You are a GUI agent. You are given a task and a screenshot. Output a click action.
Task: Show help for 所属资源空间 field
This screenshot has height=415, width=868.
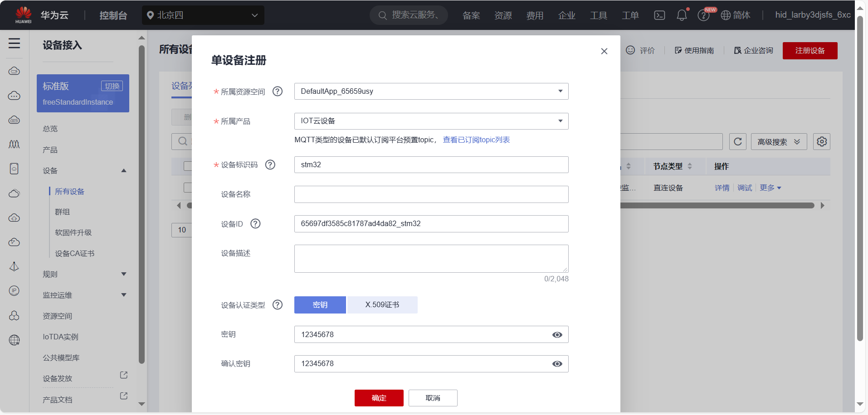click(278, 92)
